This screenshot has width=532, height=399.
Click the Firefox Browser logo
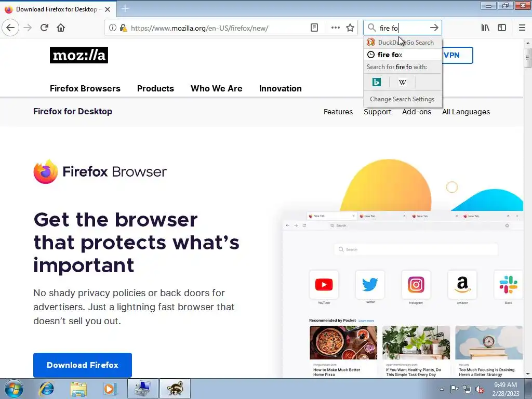100,171
